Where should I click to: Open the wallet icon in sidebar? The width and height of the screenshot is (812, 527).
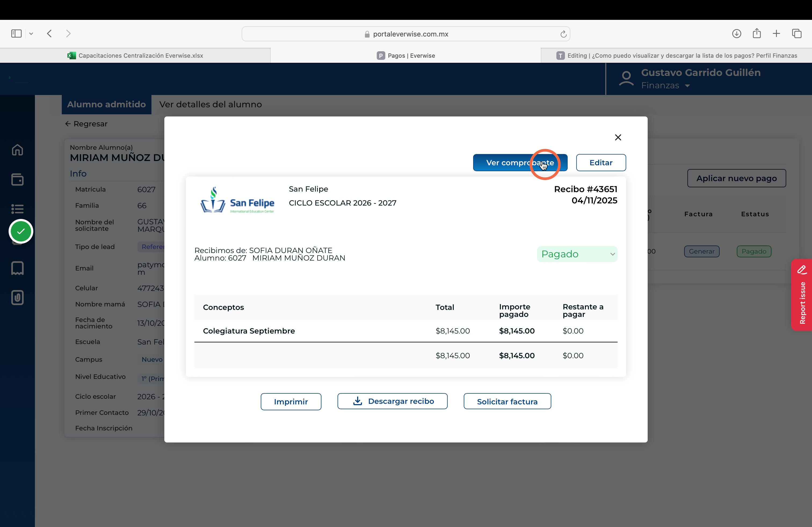pyautogui.click(x=17, y=179)
